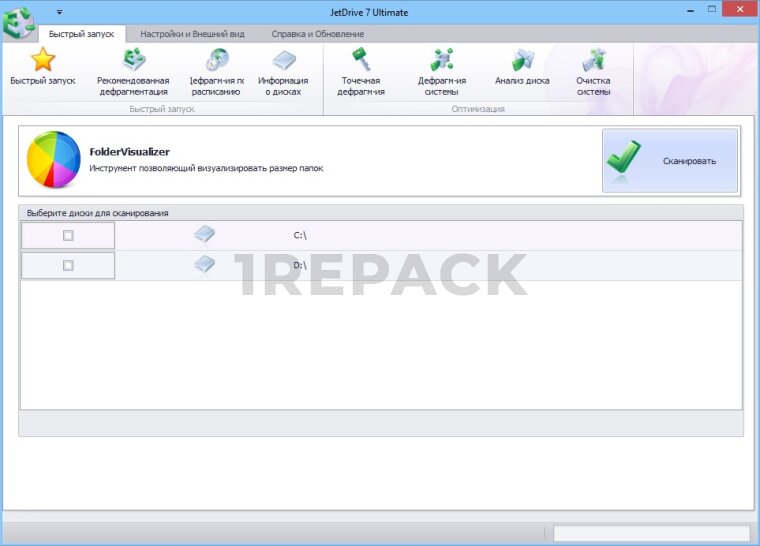Open Рекомендованная дефрагментация tool

click(133, 61)
